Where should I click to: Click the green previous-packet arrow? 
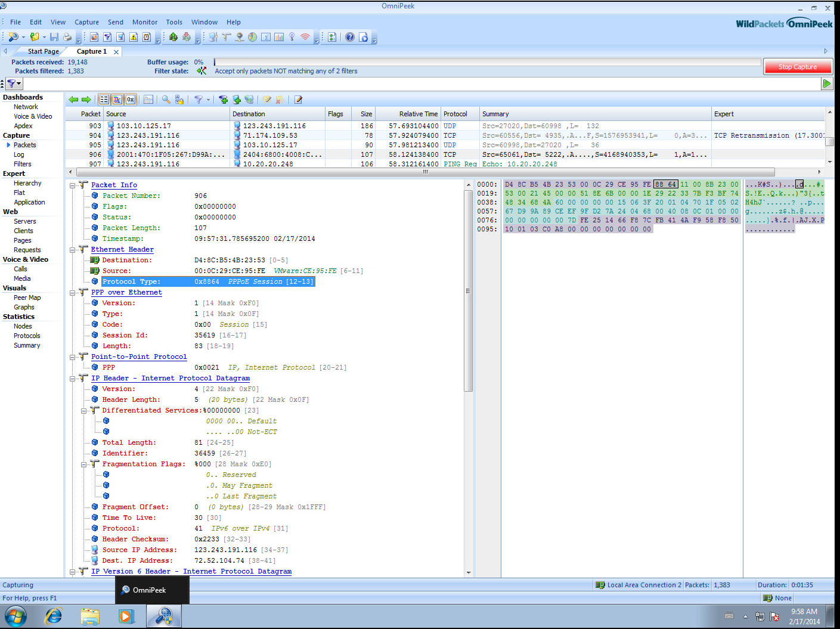pos(73,100)
